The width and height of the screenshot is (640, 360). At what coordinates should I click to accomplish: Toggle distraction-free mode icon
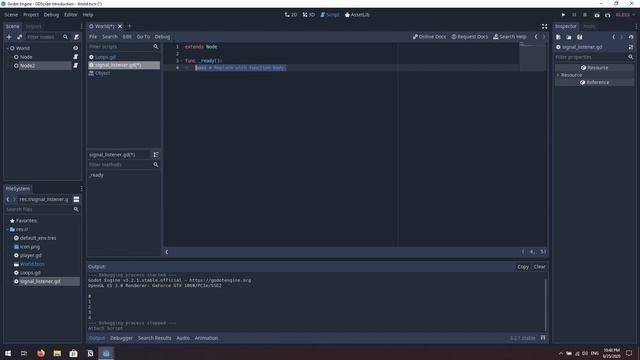(x=544, y=26)
